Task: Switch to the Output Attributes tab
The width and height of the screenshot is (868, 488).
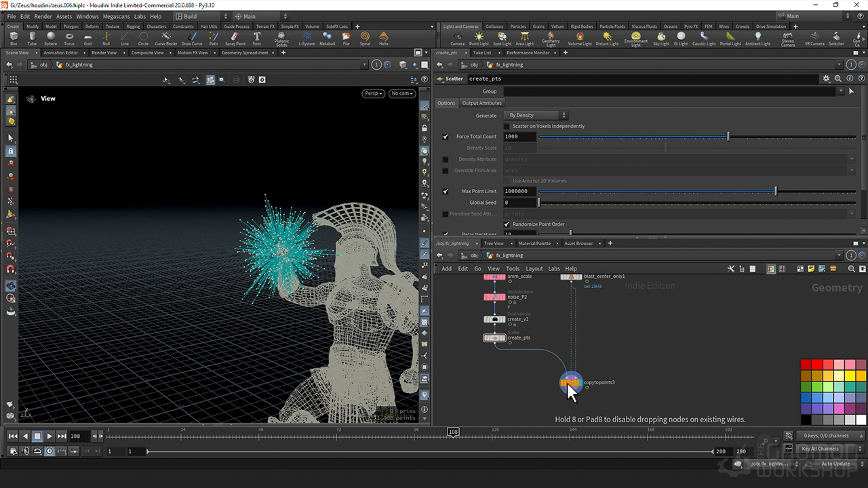Action: click(x=481, y=103)
